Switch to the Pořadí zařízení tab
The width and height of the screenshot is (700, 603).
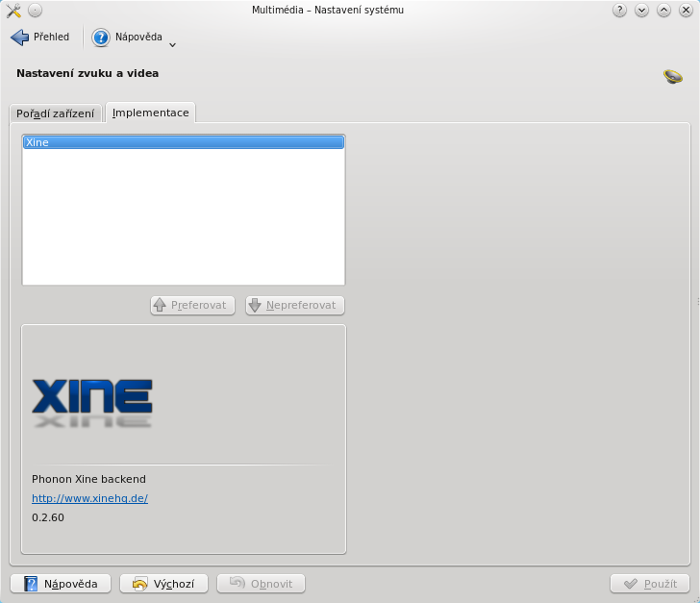click(x=56, y=113)
